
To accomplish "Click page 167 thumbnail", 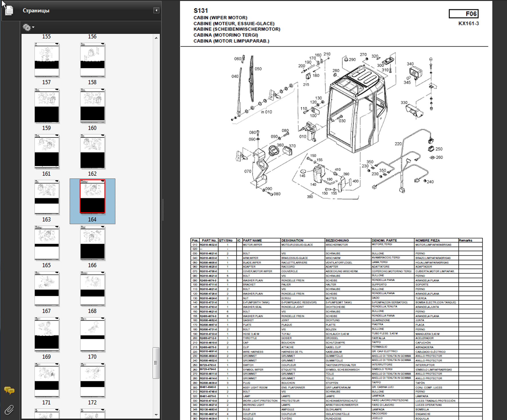I will click(x=47, y=289).
